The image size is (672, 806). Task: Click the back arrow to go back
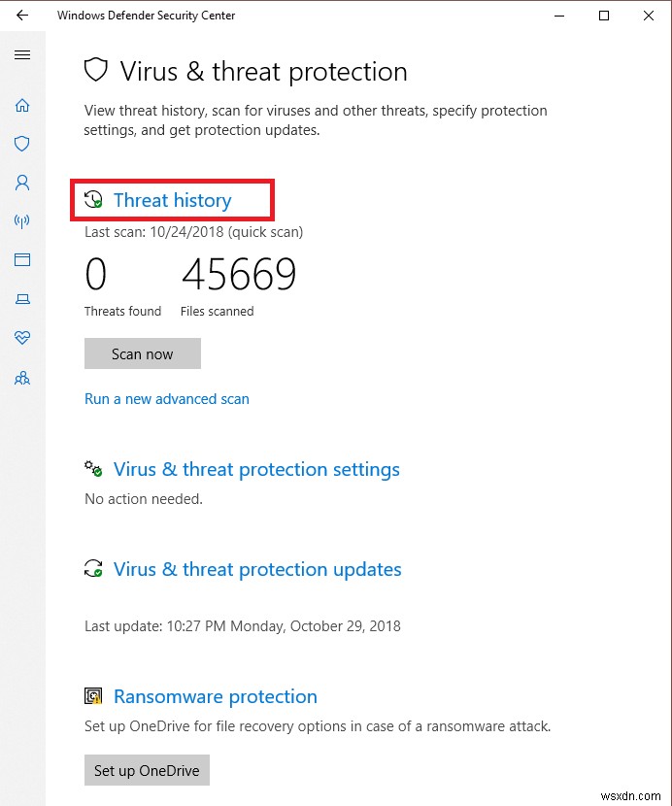coord(21,16)
